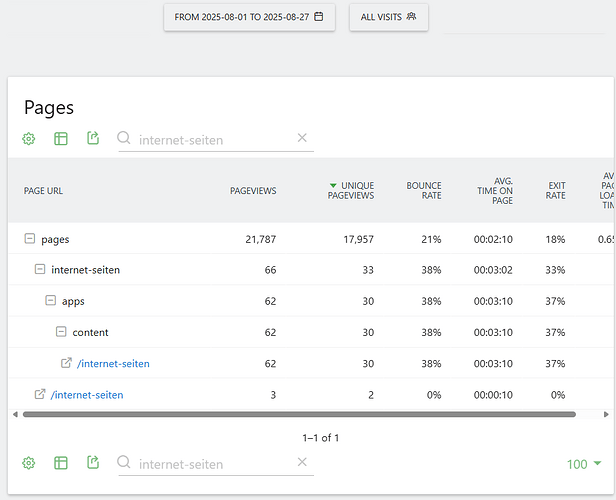Click the bottom export report icon
The height and width of the screenshot is (500, 616).
[x=93, y=463]
